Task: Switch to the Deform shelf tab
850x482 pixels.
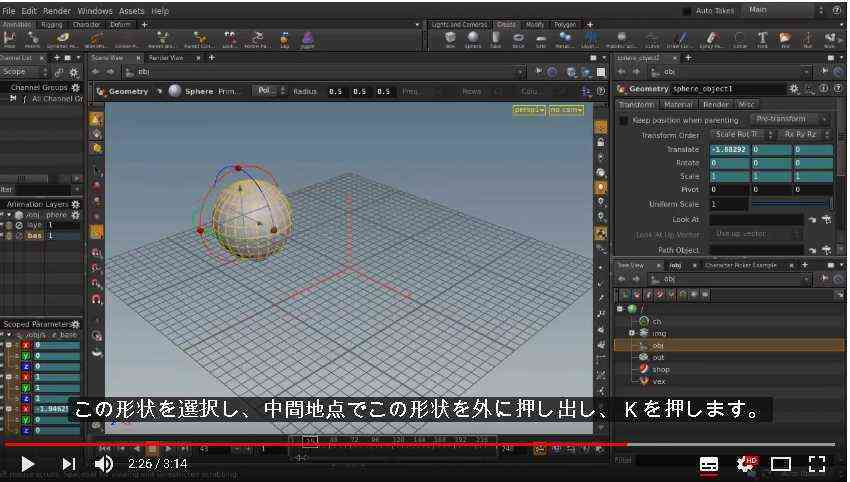Action: tap(120, 25)
